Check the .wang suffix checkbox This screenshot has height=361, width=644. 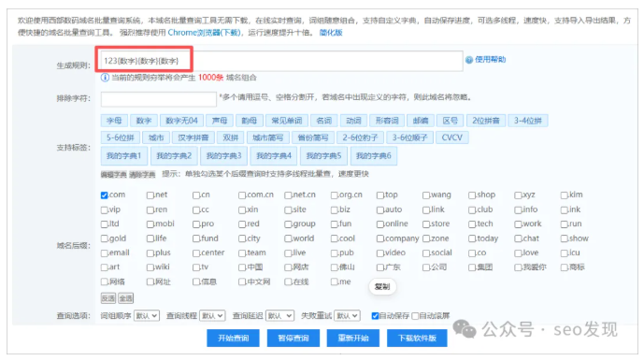[x=426, y=195]
